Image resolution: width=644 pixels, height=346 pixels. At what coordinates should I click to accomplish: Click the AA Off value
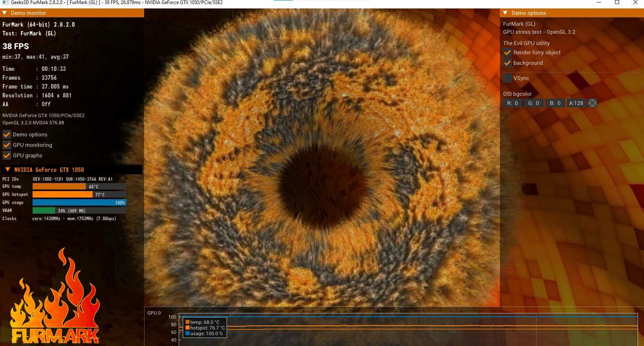(x=46, y=104)
